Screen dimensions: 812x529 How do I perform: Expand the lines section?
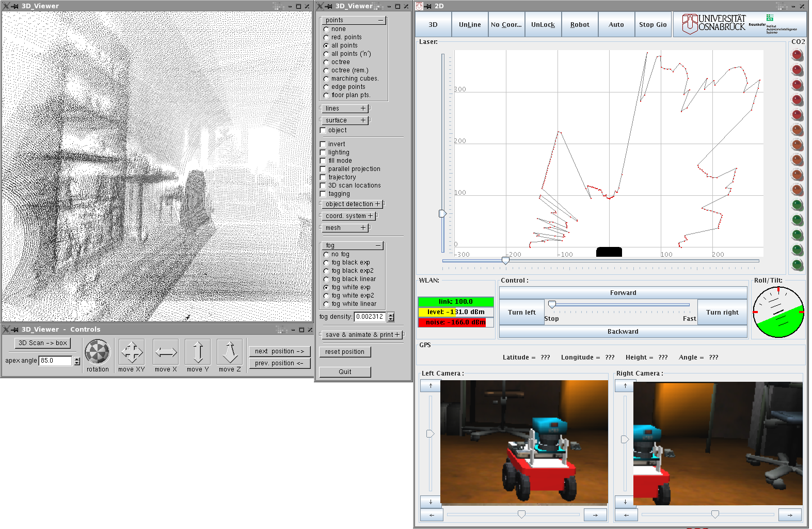click(363, 108)
